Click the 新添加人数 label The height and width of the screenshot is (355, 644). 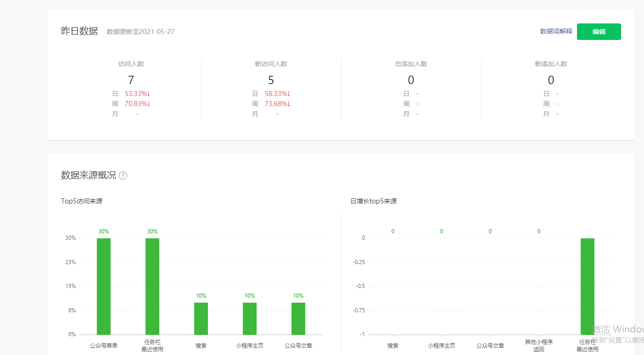[551, 64]
